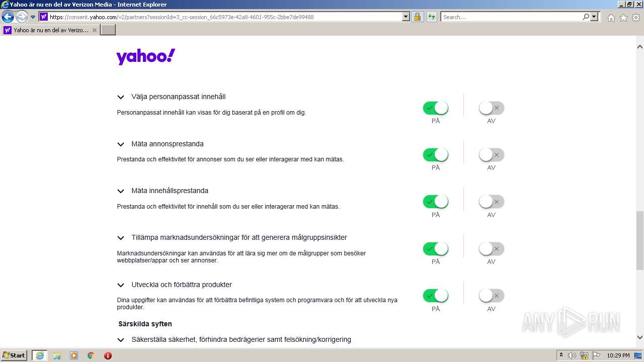Click Internet Explorer taskbar icon
This screenshot has height=362, width=644.
pyautogui.click(x=40, y=355)
